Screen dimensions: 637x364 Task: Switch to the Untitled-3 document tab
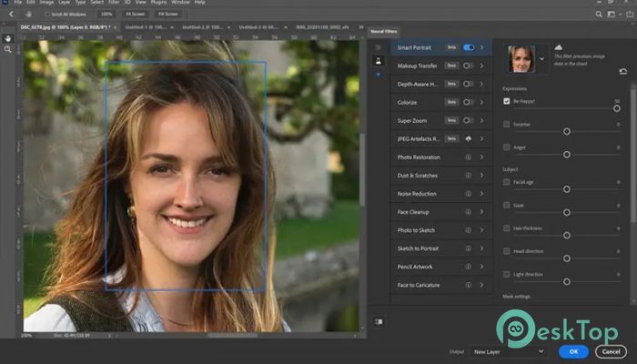tap(258, 27)
